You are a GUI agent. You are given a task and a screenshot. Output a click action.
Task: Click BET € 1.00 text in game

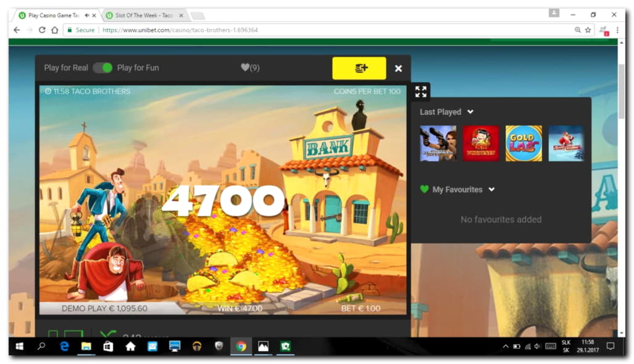[361, 308]
